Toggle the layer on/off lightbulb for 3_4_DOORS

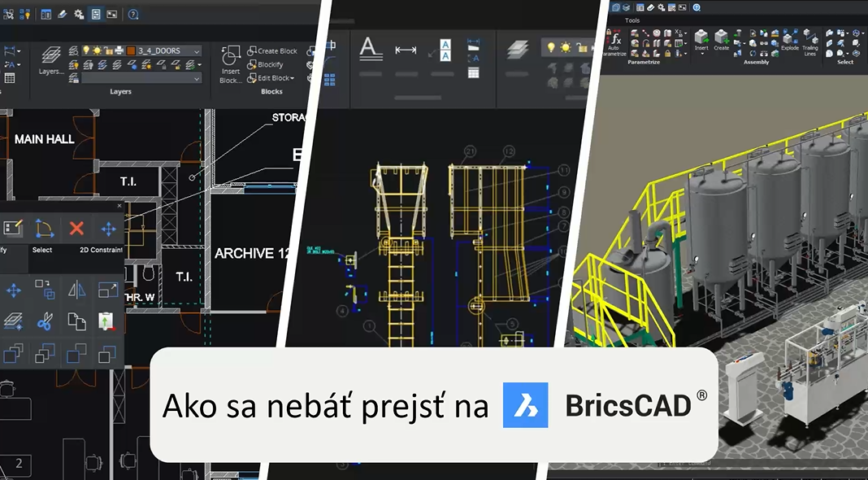[x=86, y=50]
